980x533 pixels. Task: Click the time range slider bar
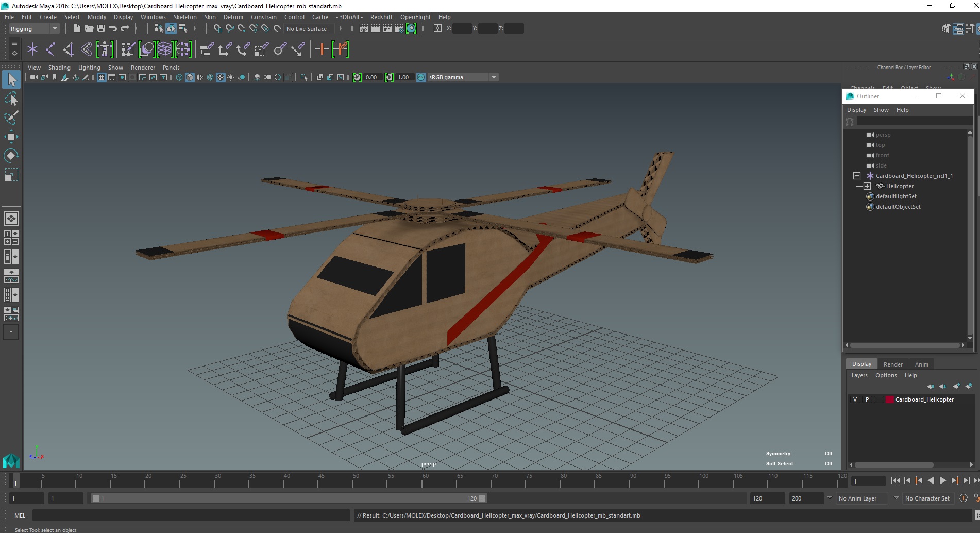[289, 498]
